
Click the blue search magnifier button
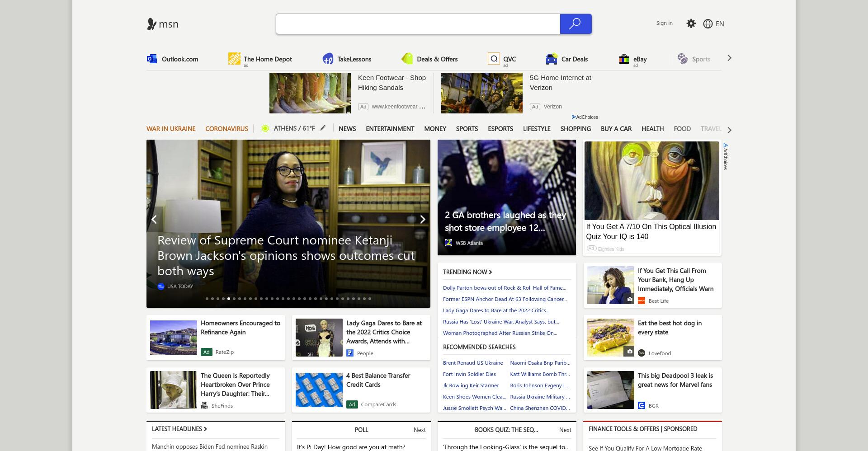tap(576, 24)
